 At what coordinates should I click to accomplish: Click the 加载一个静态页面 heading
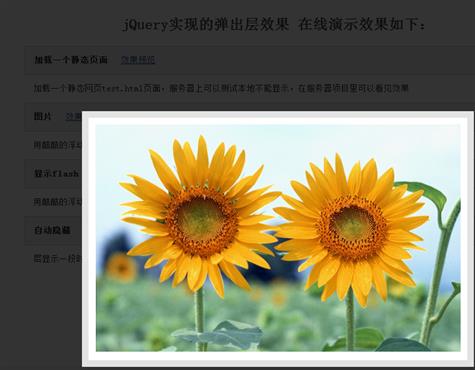[71, 60]
